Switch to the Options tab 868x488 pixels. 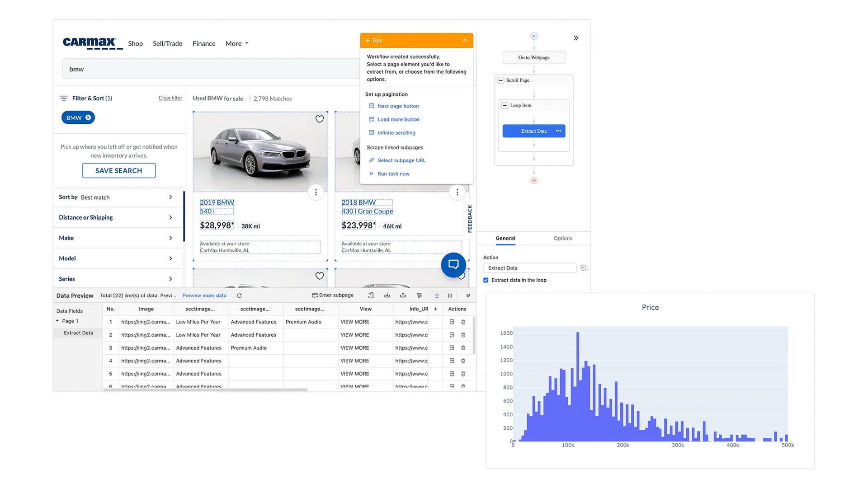tap(563, 238)
